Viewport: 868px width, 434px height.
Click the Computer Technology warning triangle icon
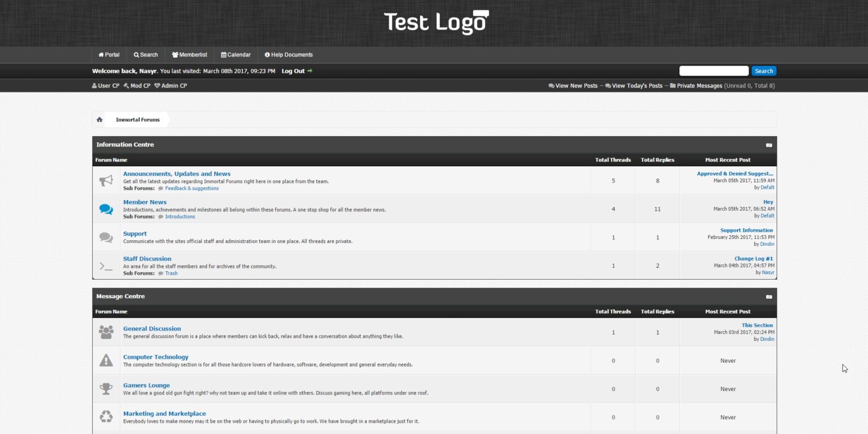pyautogui.click(x=106, y=360)
